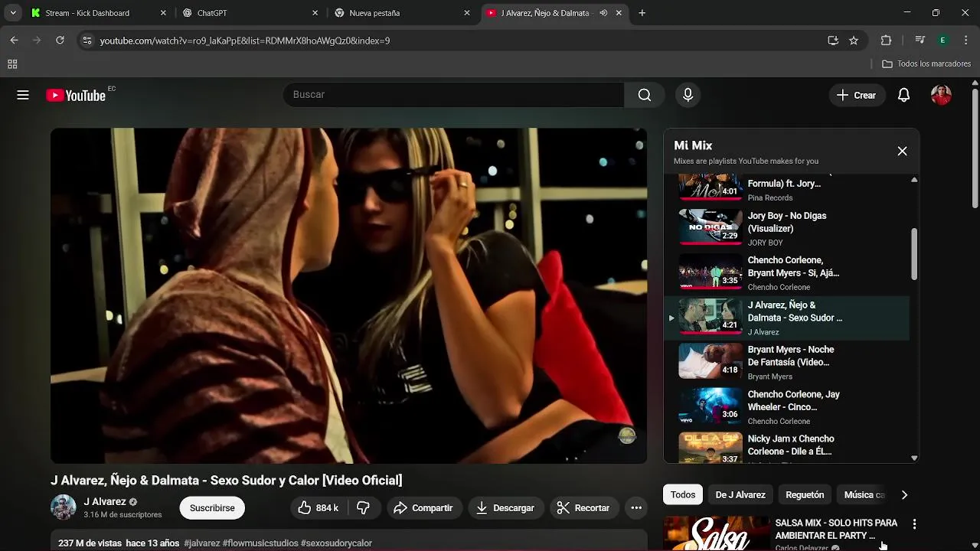Close the ChatGPT tab
This screenshot has height=551, width=980.
coord(315,13)
